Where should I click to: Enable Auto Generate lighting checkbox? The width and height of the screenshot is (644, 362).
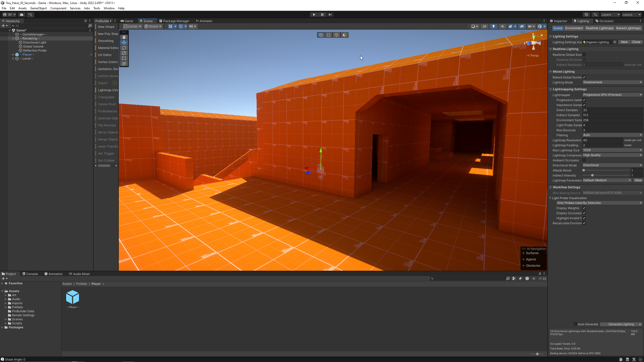[x=575, y=324]
